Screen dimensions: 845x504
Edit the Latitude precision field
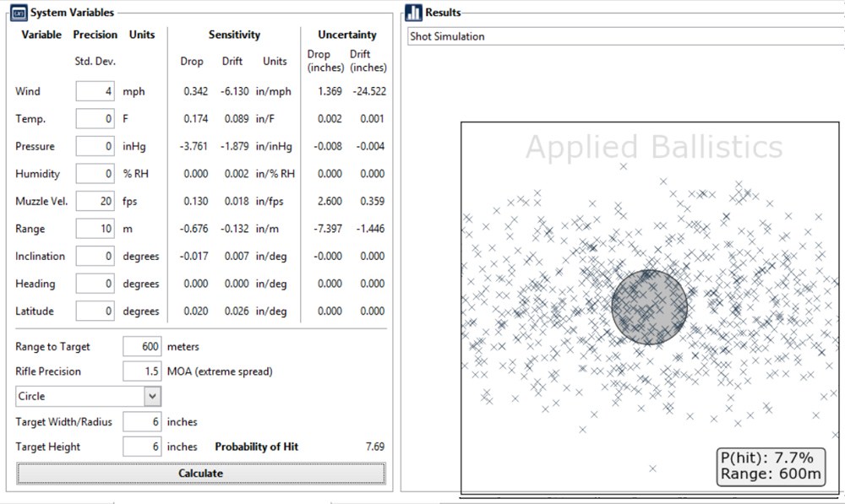(x=95, y=312)
